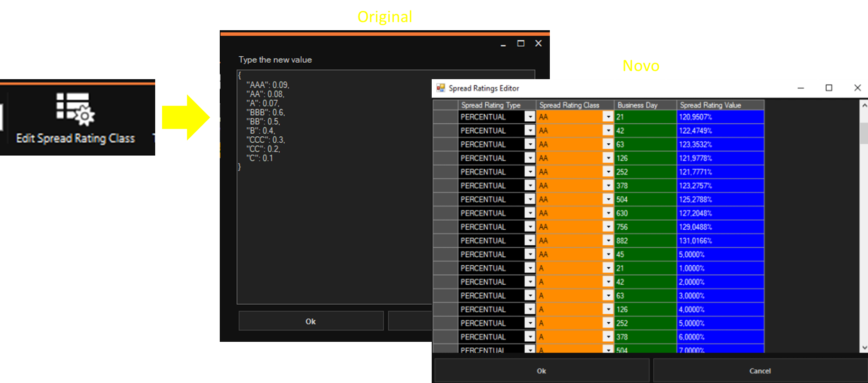The width and height of the screenshot is (868, 383).
Task: Click the Spread Ratings Editor title bar icon
Action: (x=440, y=88)
